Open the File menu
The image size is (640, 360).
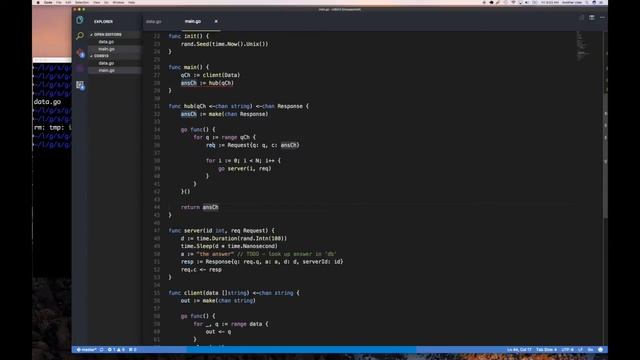click(59, 2)
